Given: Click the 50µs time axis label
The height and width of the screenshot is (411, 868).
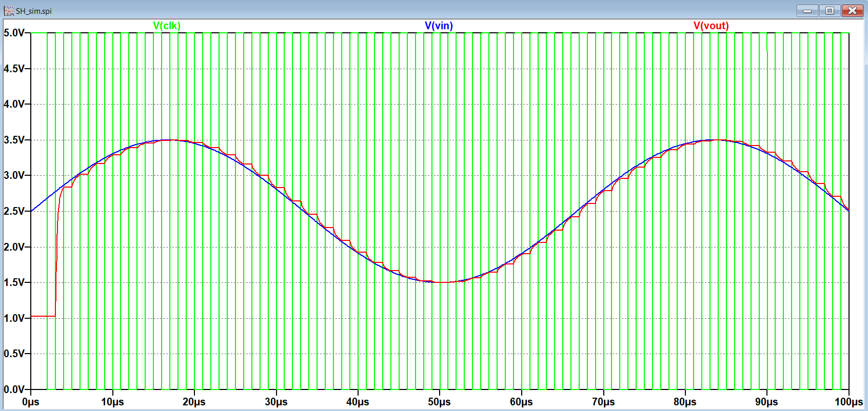Looking at the screenshot, I should point(439,402).
